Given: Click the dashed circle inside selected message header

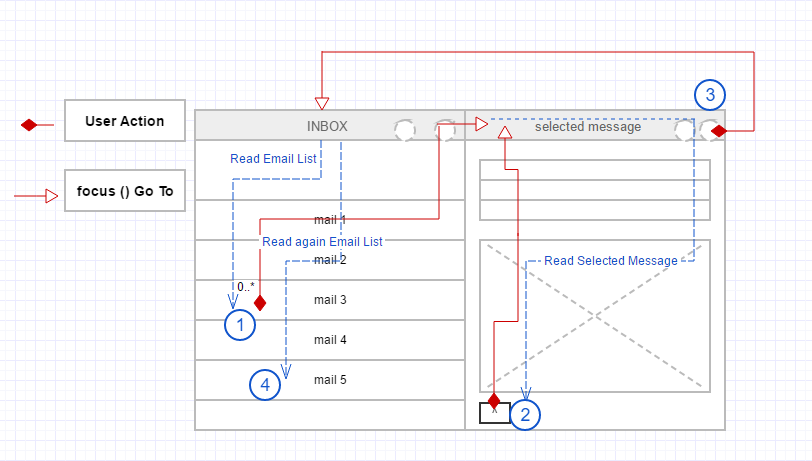Looking at the screenshot, I should [x=684, y=130].
